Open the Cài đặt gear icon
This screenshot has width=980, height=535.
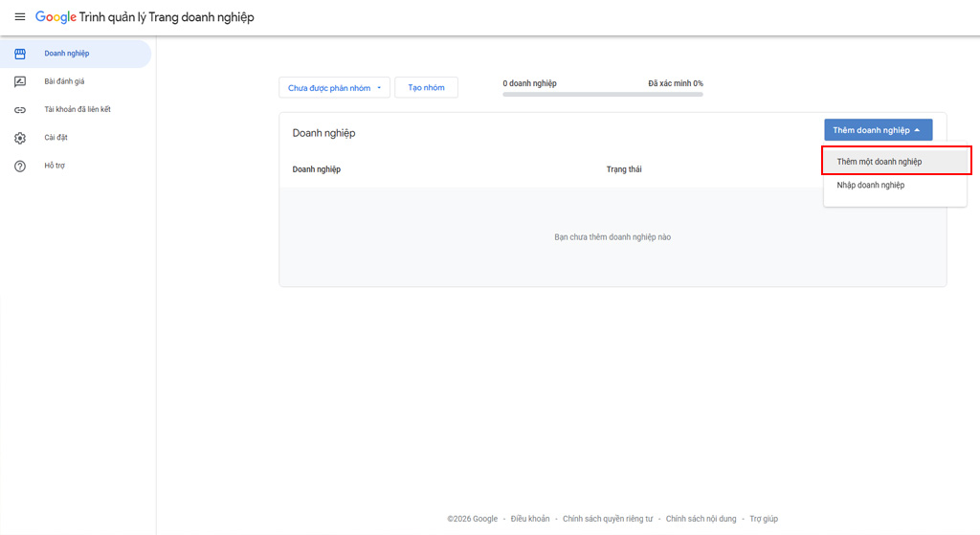(20, 138)
